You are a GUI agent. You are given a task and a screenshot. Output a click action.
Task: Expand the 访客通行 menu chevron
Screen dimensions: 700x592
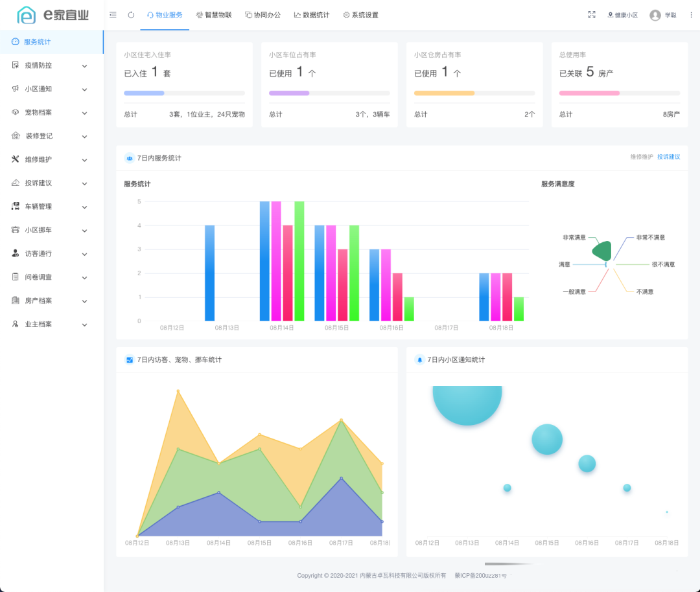coord(84,255)
